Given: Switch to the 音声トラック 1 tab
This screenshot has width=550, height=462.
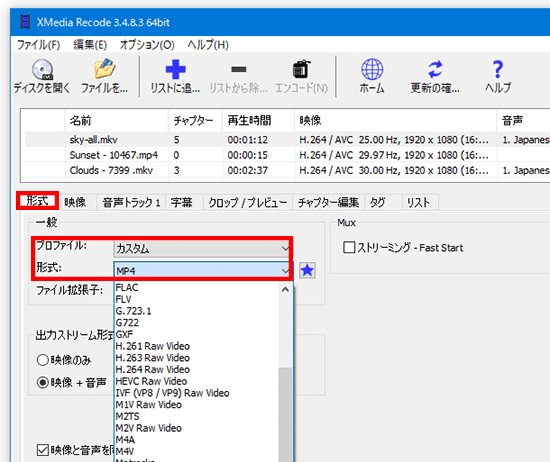Looking at the screenshot, I should (132, 202).
